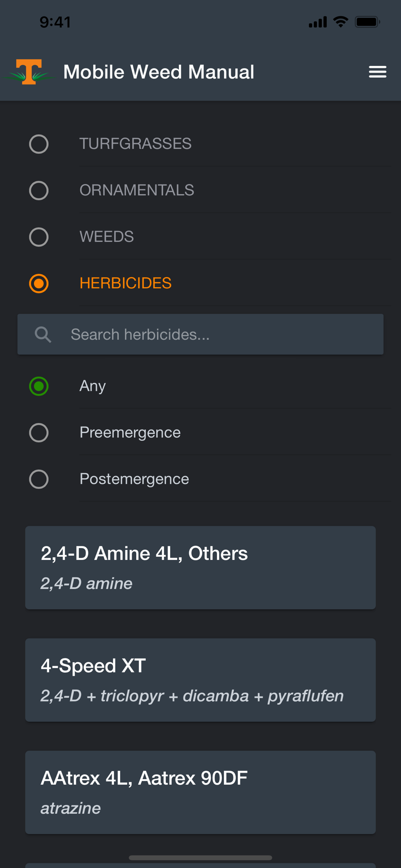Select the Turfgrasses radio button
Screen dimensions: 401x868
coord(39,144)
